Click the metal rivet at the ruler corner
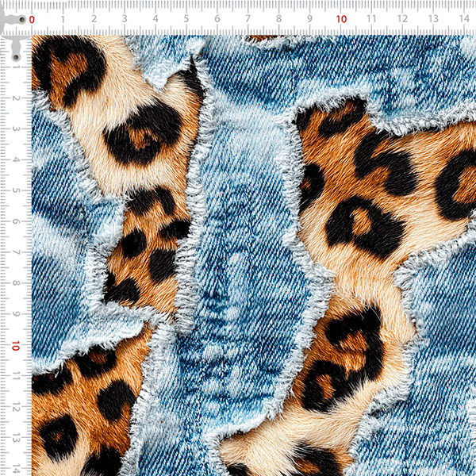This screenshot has height=476, width=476. point(22,20)
